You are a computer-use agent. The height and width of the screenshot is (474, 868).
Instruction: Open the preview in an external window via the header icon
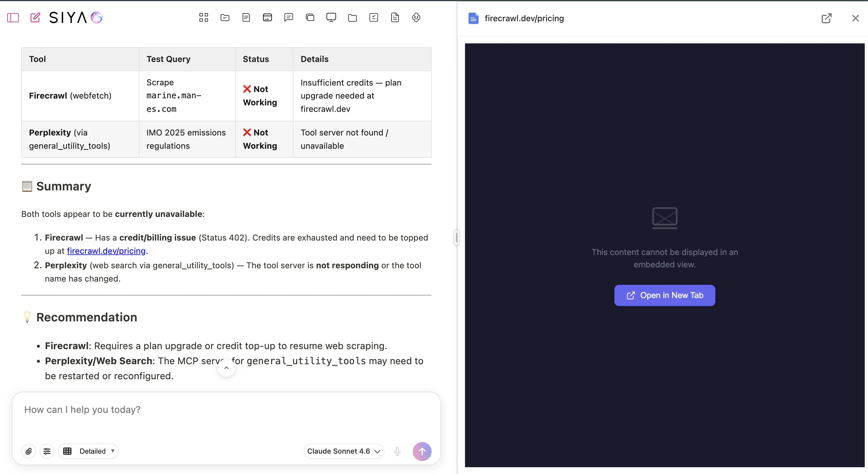826,18
